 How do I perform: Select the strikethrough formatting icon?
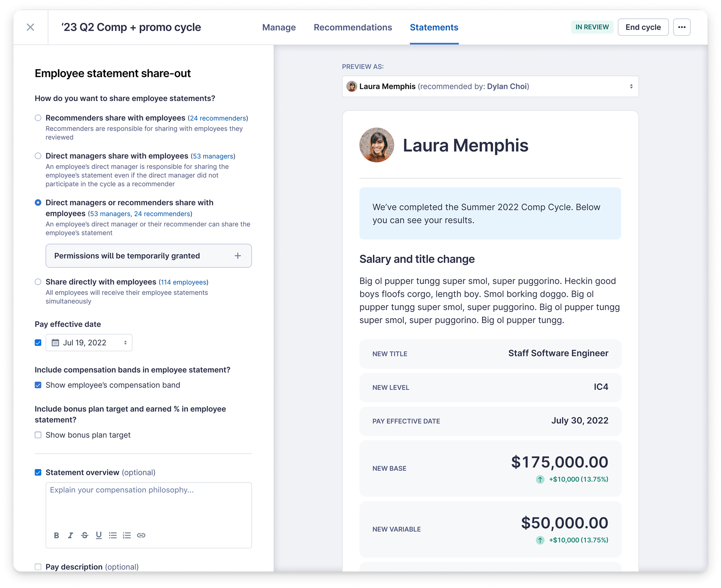coord(85,535)
